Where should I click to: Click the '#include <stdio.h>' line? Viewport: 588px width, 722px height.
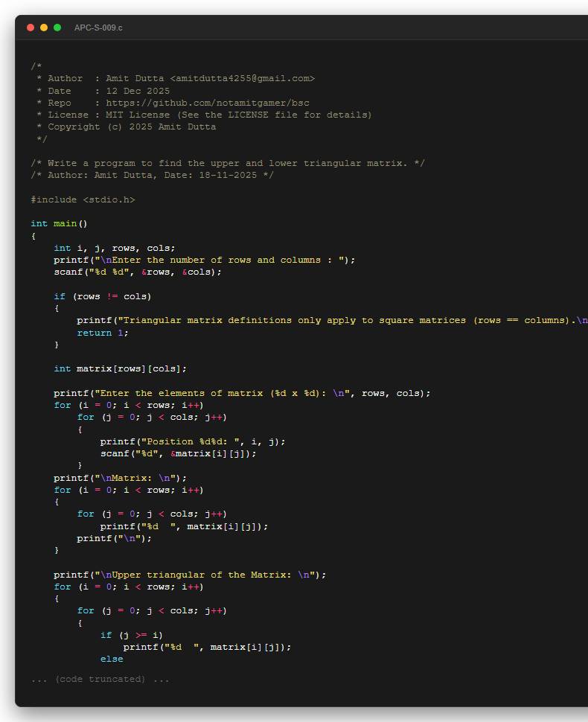pos(83,199)
